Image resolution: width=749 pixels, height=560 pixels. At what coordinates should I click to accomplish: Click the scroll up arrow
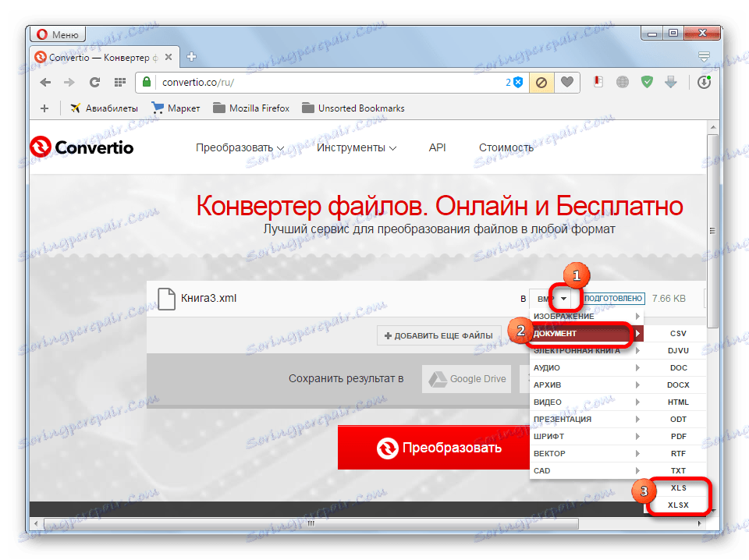tap(712, 127)
